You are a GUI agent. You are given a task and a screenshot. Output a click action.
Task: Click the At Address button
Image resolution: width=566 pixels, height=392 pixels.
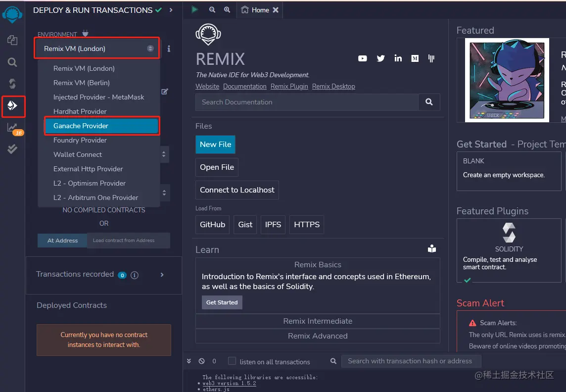[62, 241]
